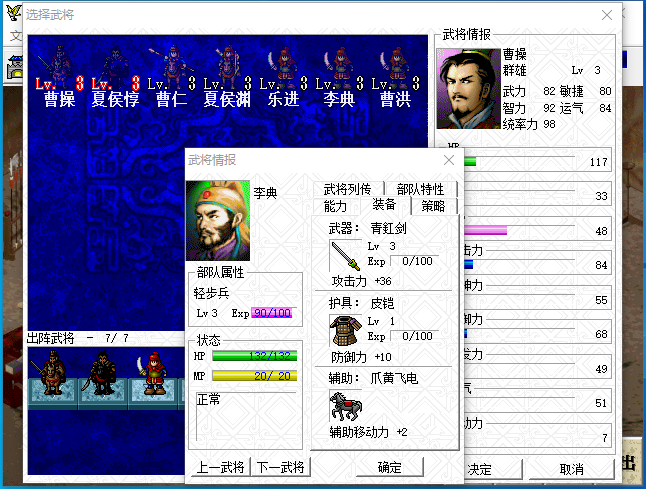
Task: Go to previous general with 上一武将
Action: click(x=221, y=467)
